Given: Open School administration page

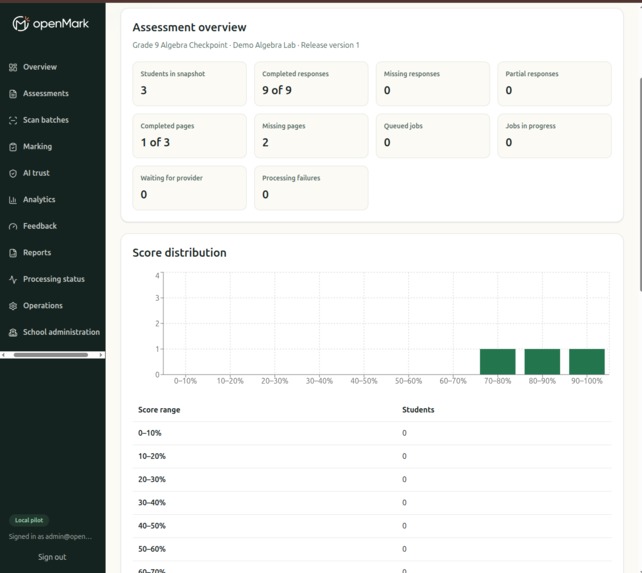Looking at the screenshot, I should (x=61, y=332).
